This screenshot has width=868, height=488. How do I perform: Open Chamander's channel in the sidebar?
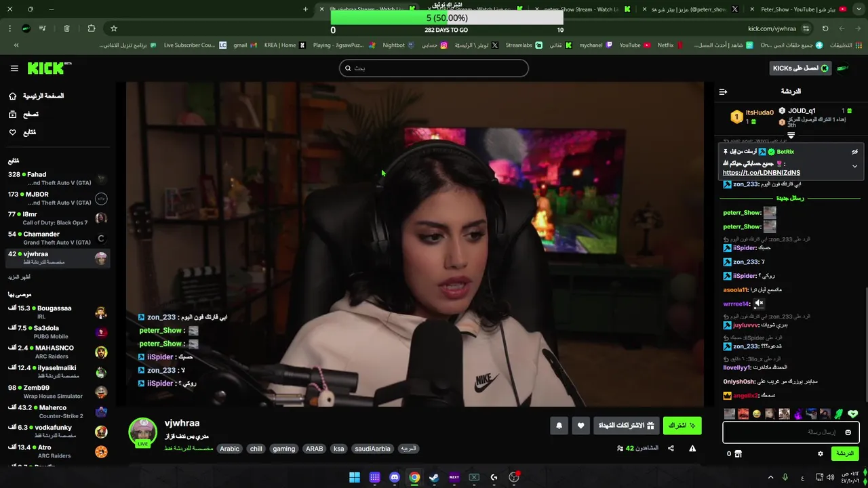pos(57,238)
